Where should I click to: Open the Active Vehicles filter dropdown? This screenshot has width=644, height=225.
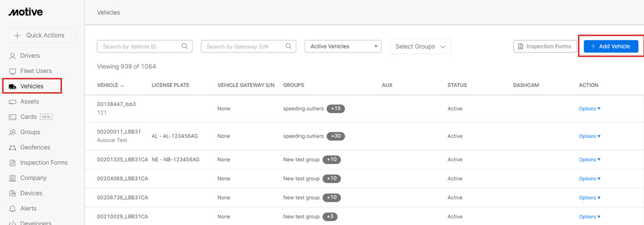tap(343, 46)
